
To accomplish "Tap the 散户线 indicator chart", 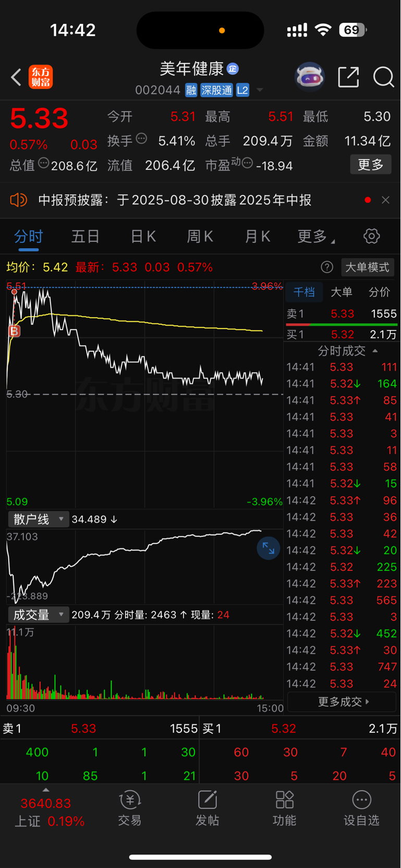I will pos(144,566).
